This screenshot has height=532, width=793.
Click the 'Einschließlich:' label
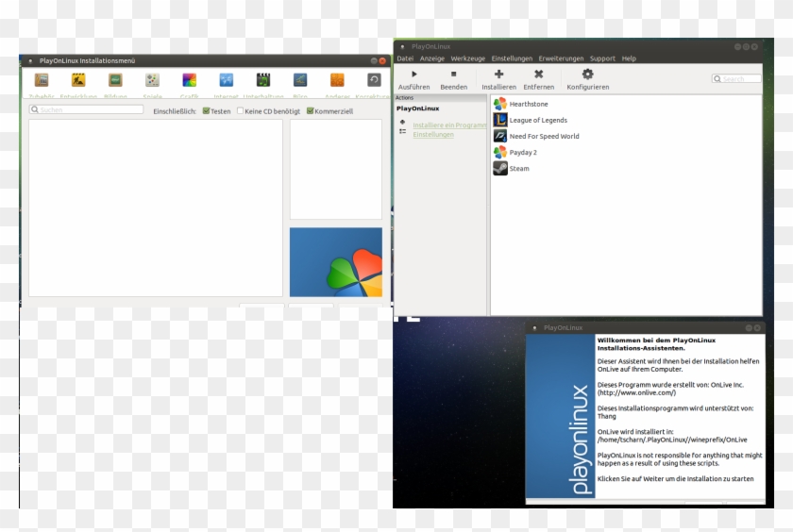coord(175,111)
